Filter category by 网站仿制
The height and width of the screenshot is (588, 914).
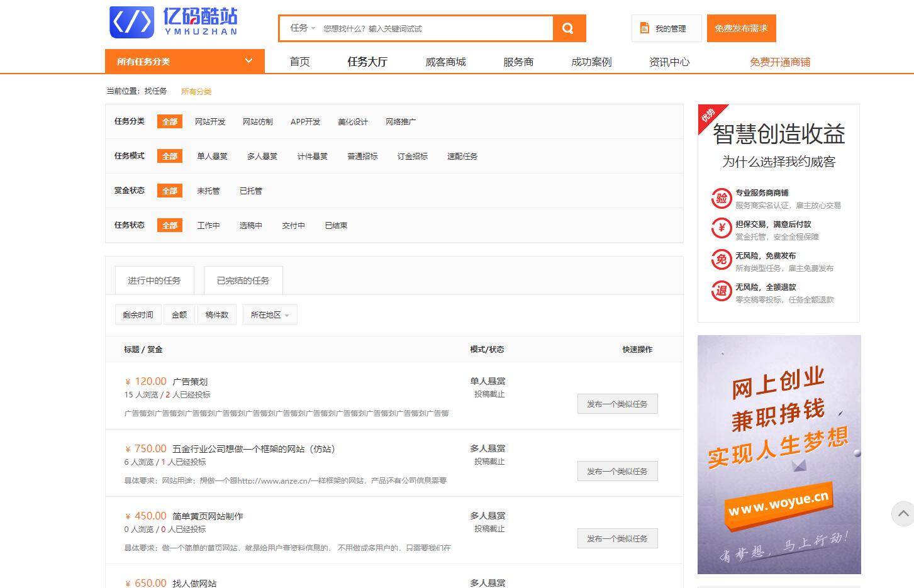tap(258, 121)
